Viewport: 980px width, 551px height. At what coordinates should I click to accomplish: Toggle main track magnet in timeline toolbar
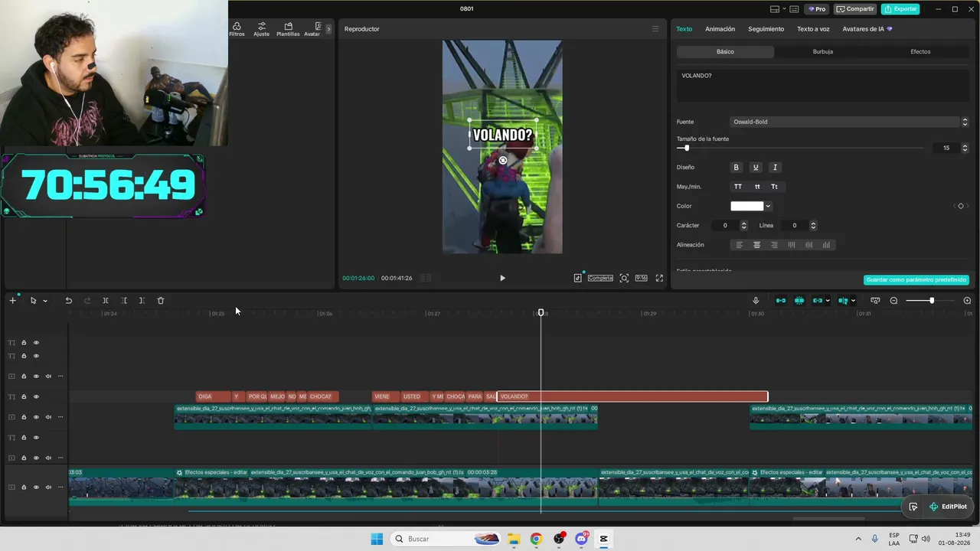[781, 301]
